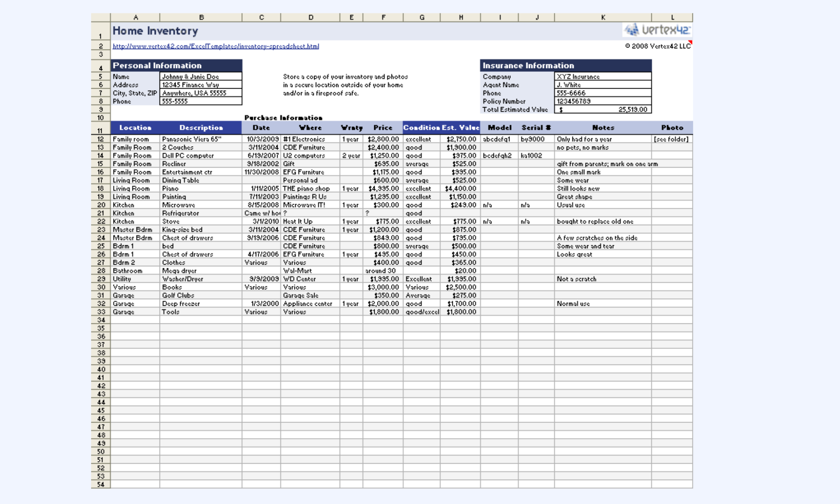
Task: Select the 'good/excel' condition cell
Action: (x=422, y=312)
